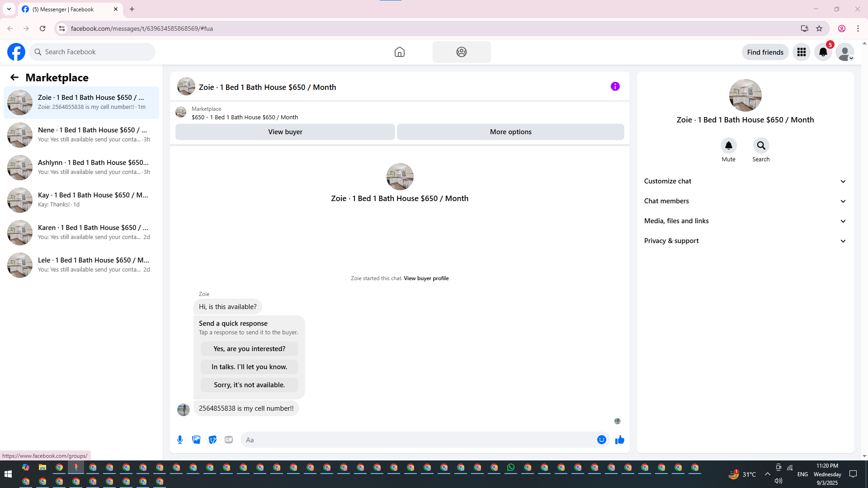The height and width of the screenshot is (488, 868).
Task: Select Zoie conversation in list
Action: pyautogui.click(x=81, y=103)
